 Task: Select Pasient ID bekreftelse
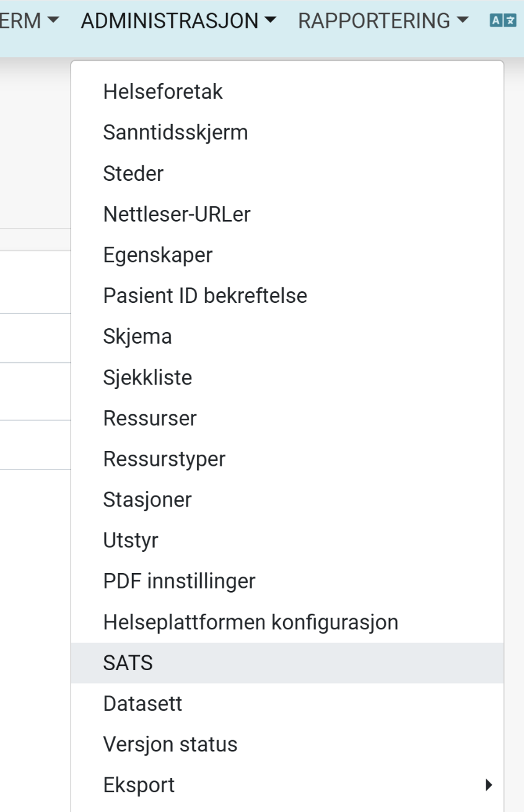(205, 295)
